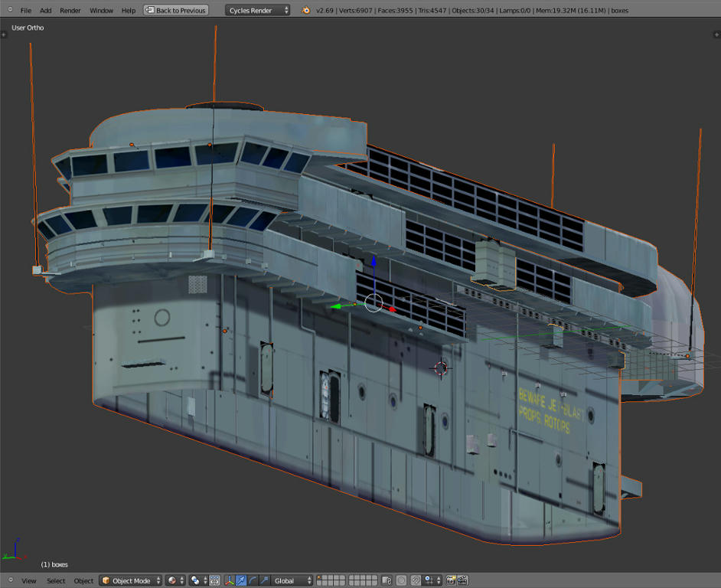Open the Render menu
This screenshot has height=588, width=721.
70,11
